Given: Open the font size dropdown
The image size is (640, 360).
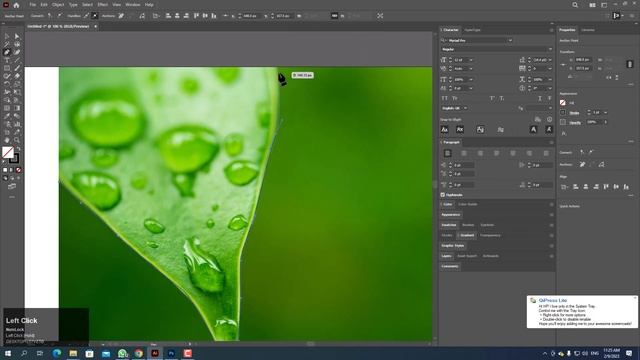Looking at the screenshot, I should pos(471,60).
